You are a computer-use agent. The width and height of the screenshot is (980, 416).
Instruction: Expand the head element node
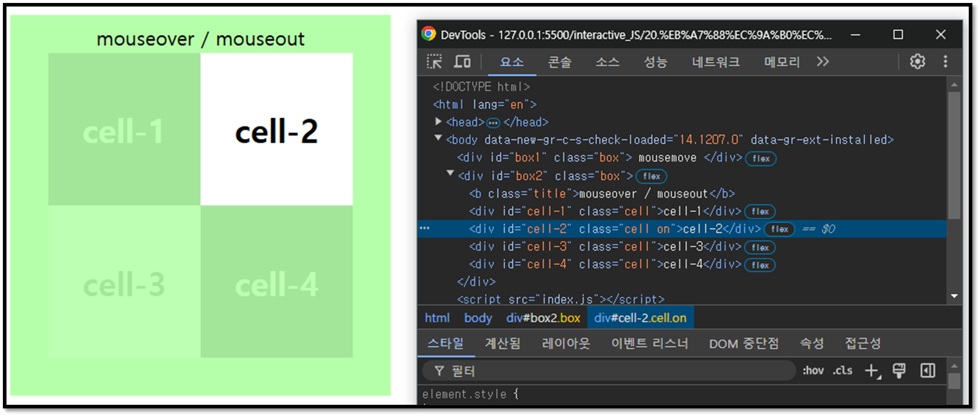click(x=438, y=121)
